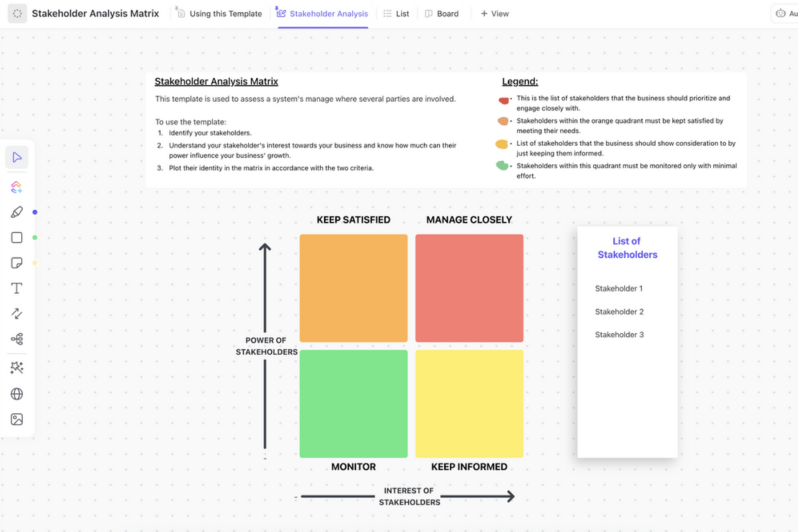The height and width of the screenshot is (532, 798).
Task: Click the Shape tool icon
Action: point(17,237)
